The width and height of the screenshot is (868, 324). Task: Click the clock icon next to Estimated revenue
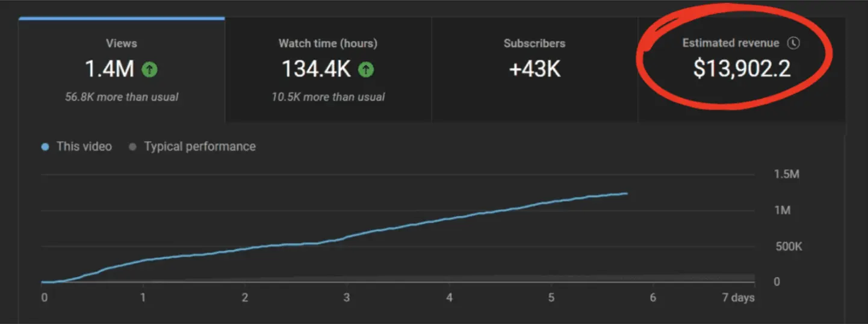tap(795, 43)
